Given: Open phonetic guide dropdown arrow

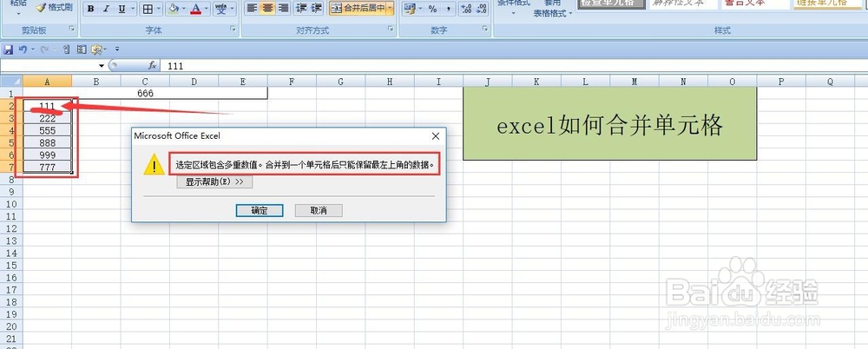Looking at the screenshot, I should click(x=232, y=9).
